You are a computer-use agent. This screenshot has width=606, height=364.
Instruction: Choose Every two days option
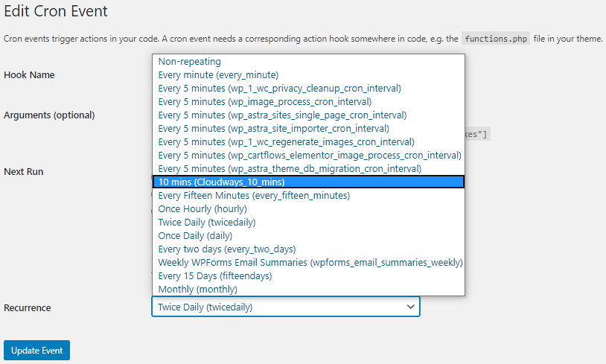click(x=226, y=249)
